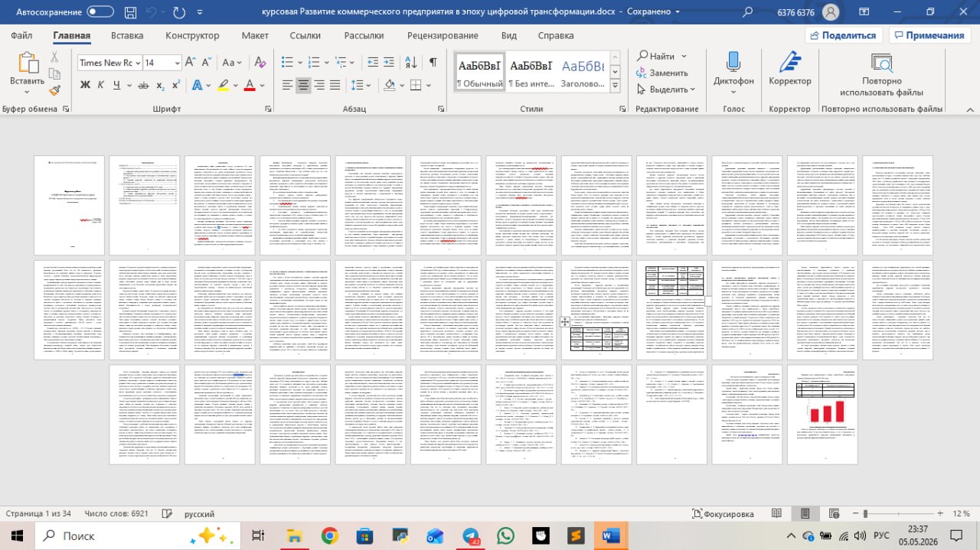980x550 pixels.
Task: Click the Windows Start button
Action: (15, 535)
